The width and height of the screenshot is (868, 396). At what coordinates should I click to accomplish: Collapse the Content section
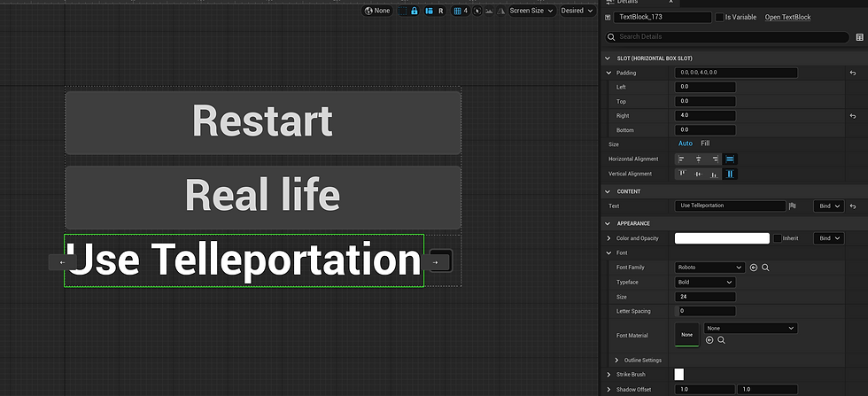click(608, 191)
